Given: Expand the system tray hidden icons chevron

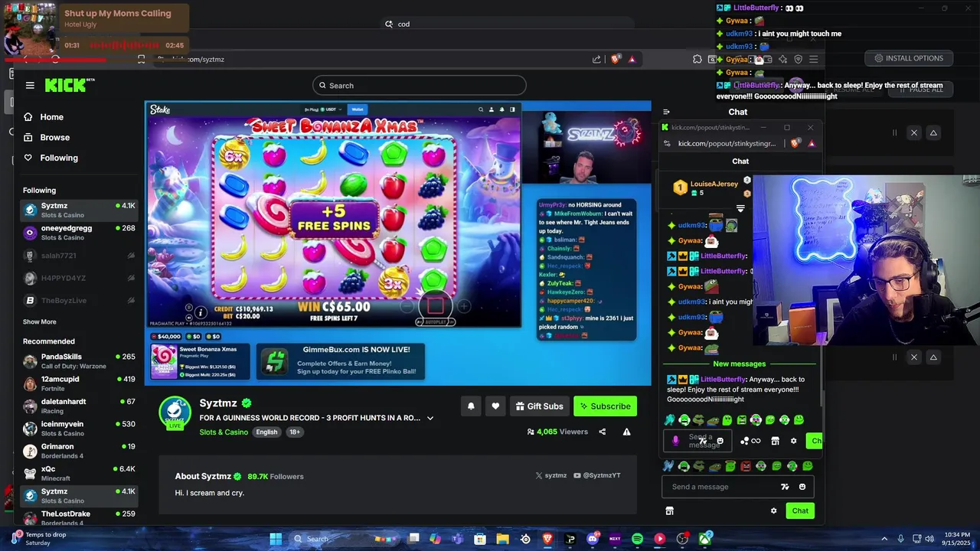Looking at the screenshot, I should coord(884,539).
